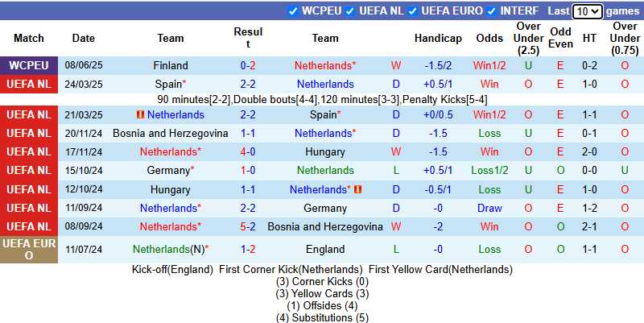This screenshot has width=644, height=323.
Task: Click the England team link
Action: [x=325, y=249]
